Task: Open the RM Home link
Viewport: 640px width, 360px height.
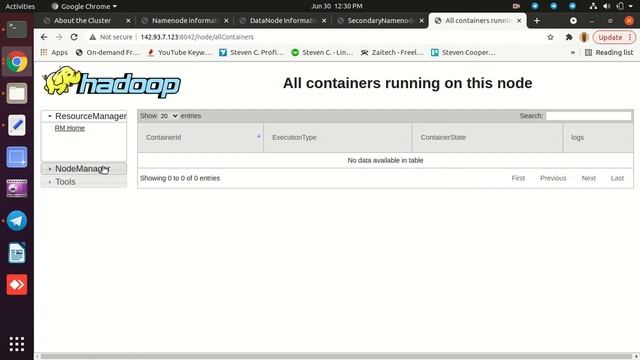Action: [x=70, y=128]
